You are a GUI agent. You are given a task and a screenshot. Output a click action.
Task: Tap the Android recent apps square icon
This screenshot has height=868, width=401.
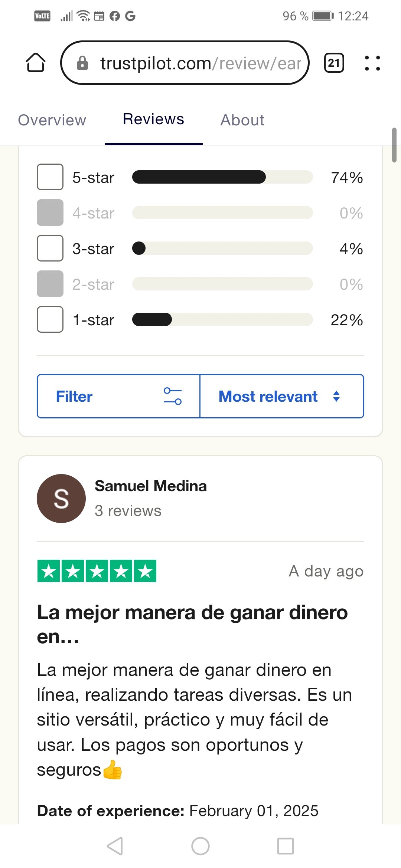pos(286,846)
